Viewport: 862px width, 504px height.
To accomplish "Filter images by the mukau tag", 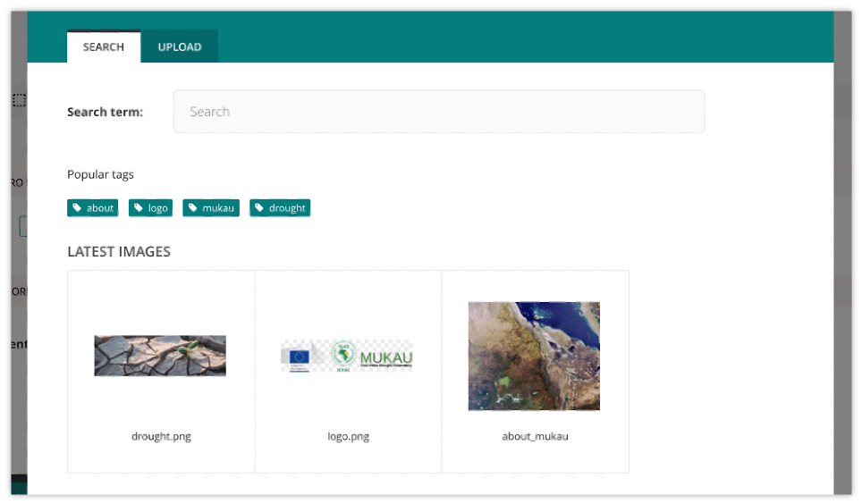I will click(x=211, y=207).
